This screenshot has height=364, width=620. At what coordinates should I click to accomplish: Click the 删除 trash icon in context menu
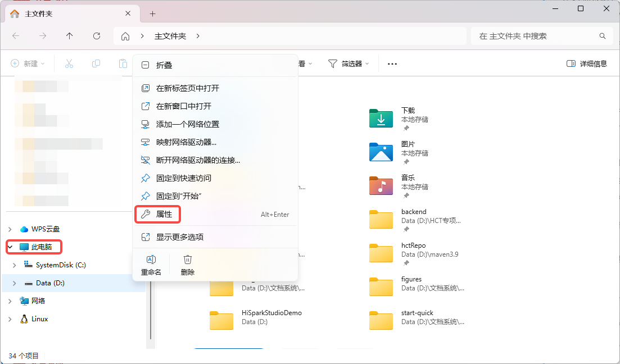click(187, 260)
